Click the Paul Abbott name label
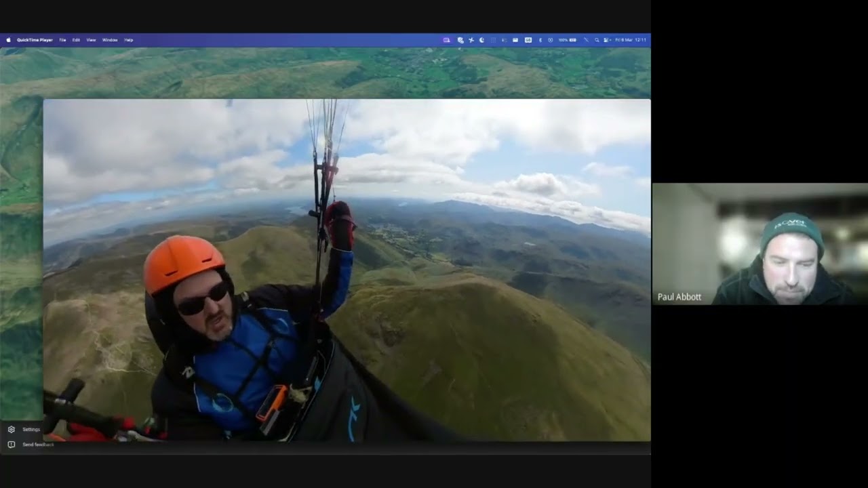 point(679,297)
